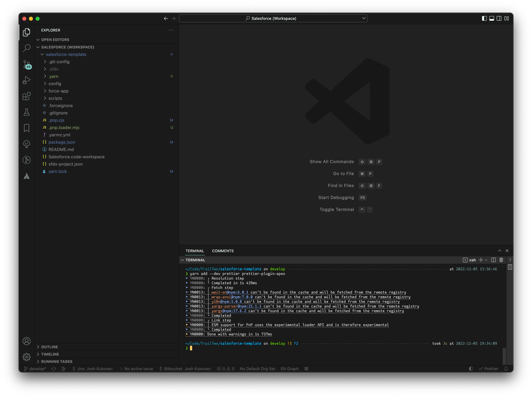Maximize the panel with up chevron
The width and height of the screenshot is (532, 397).
point(500,251)
